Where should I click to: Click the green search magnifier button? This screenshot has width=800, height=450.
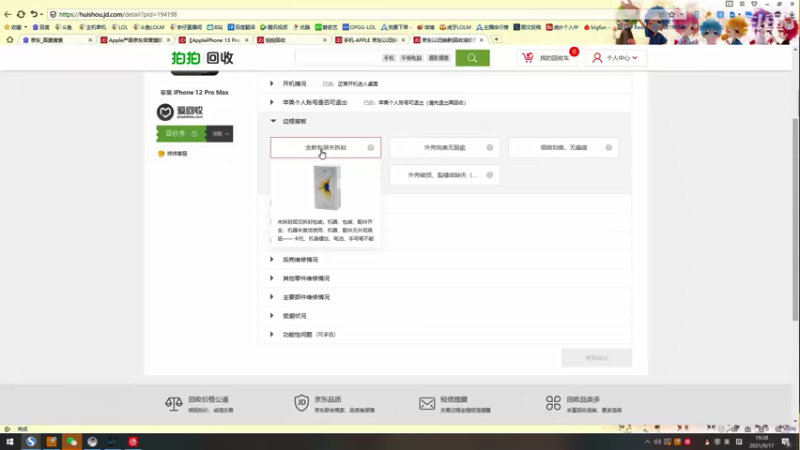472,58
